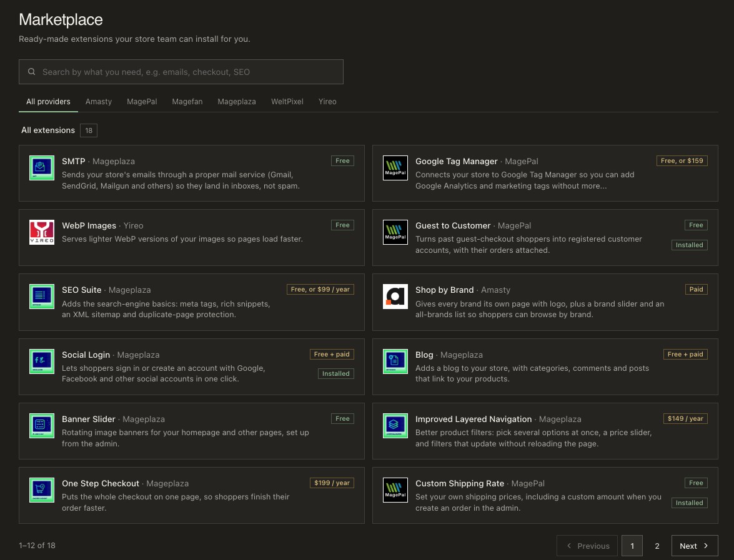The width and height of the screenshot is (734, 560).
Task: Click the '1–12 of 18' results text
Action: tap(37, 546)
